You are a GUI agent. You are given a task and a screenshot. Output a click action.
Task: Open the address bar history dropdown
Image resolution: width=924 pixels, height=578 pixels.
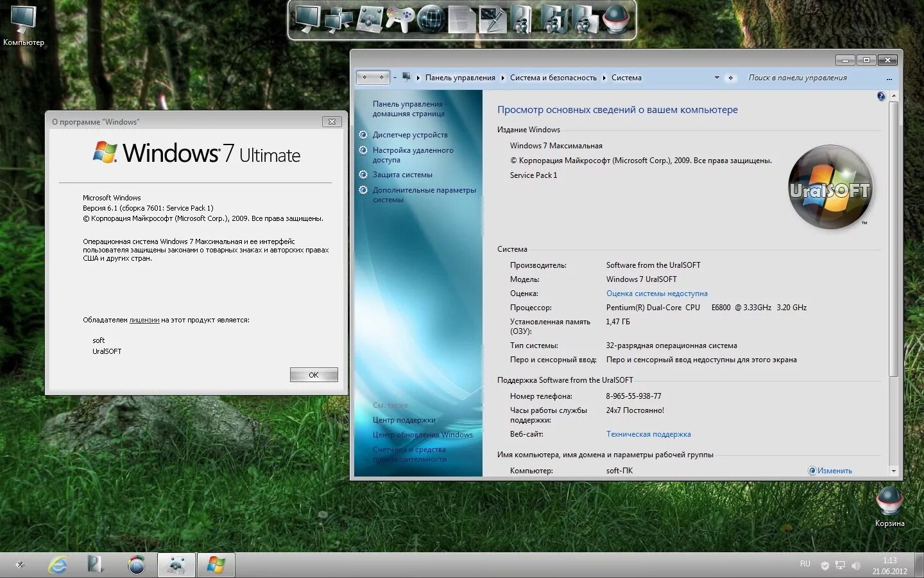pos(717,78)
